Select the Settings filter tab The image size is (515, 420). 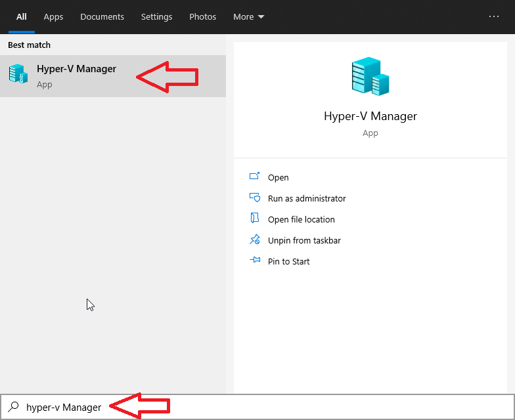point(156,16)
